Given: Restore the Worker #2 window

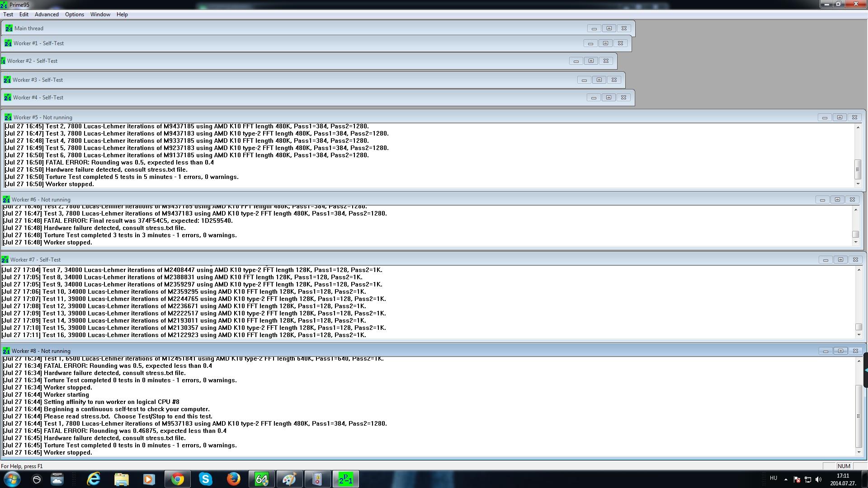Looking at the screenshot, I should pyautogui.click(x=591, y=61).
